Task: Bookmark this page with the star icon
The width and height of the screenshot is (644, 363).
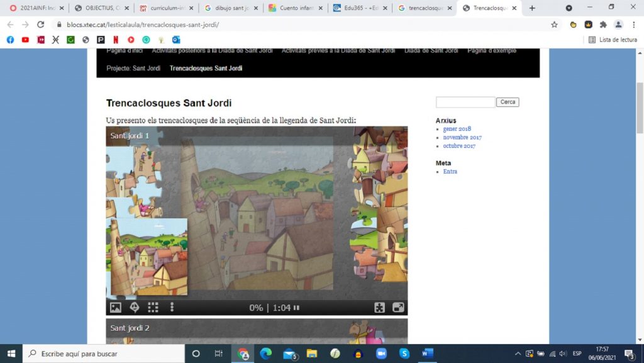Action: (554, 25)
